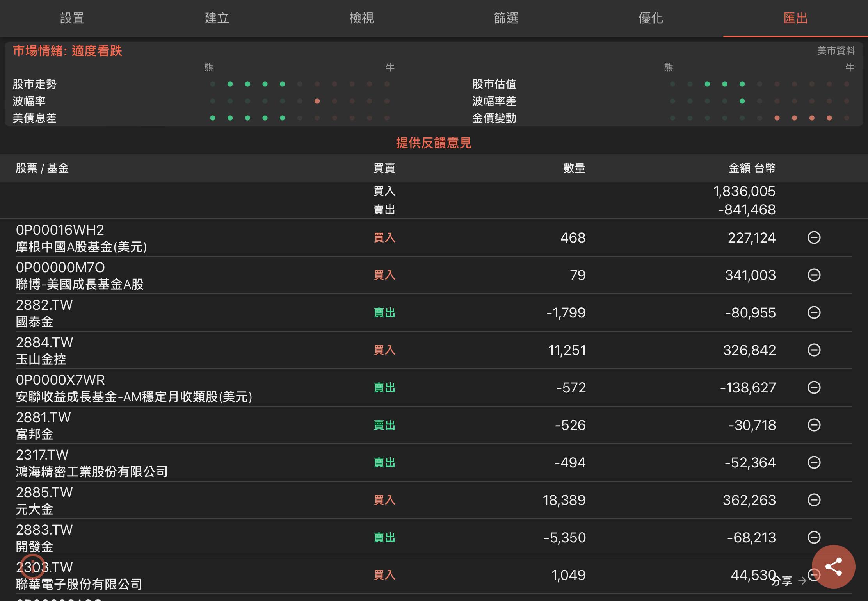Open the 建立 tab
Image resolution: width=868 pixels, height=601 pixels.
[x=217, y=18]
